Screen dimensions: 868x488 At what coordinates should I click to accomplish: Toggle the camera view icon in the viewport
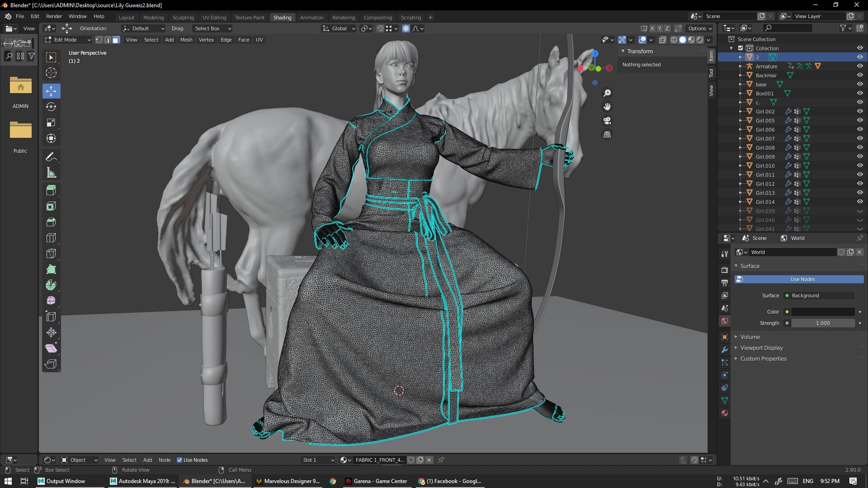[x=607, y=121]
